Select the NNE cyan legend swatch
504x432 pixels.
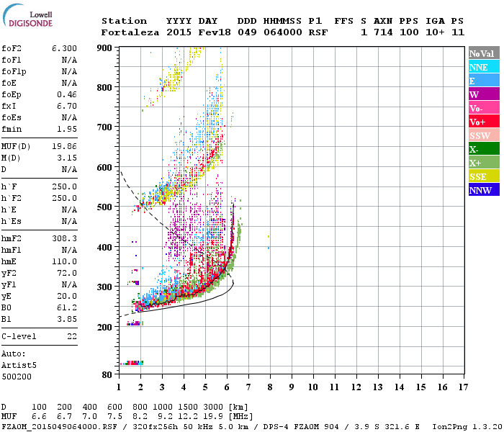[484, 67]
